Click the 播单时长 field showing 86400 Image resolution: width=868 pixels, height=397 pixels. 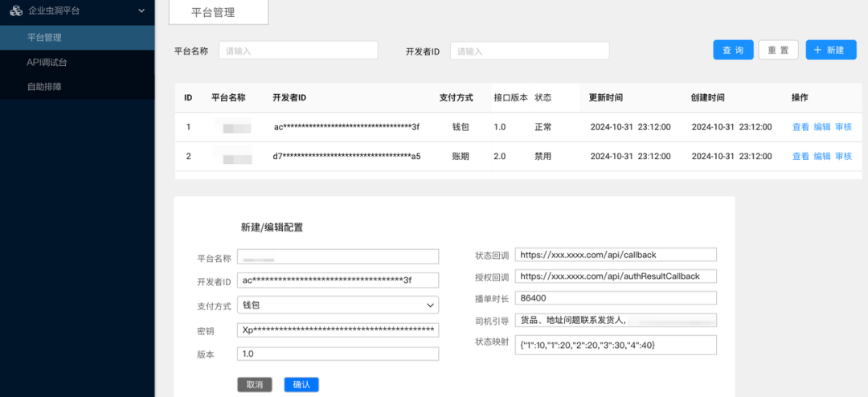point(616,298)
